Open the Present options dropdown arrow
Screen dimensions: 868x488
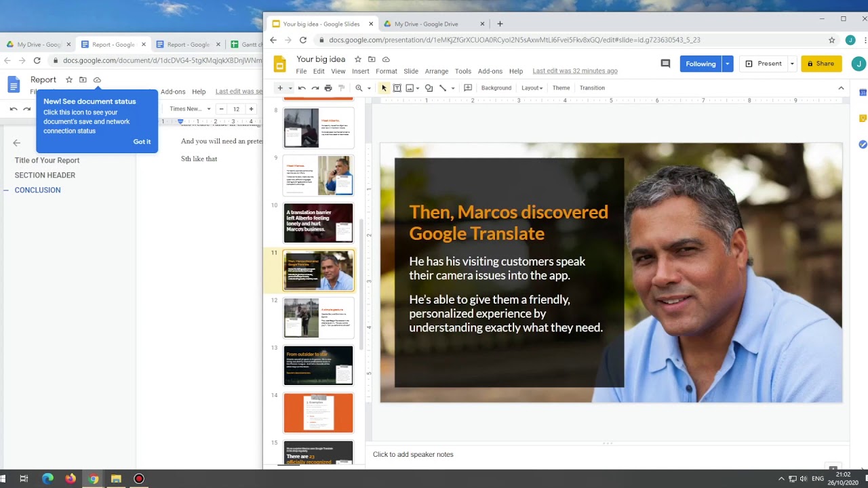coord(791,64)
